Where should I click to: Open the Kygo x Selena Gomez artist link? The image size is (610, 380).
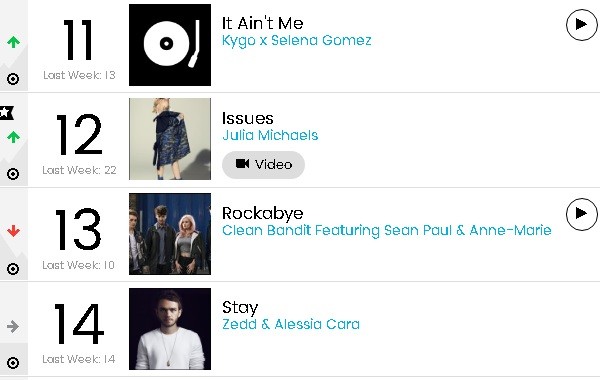point(296,40)
